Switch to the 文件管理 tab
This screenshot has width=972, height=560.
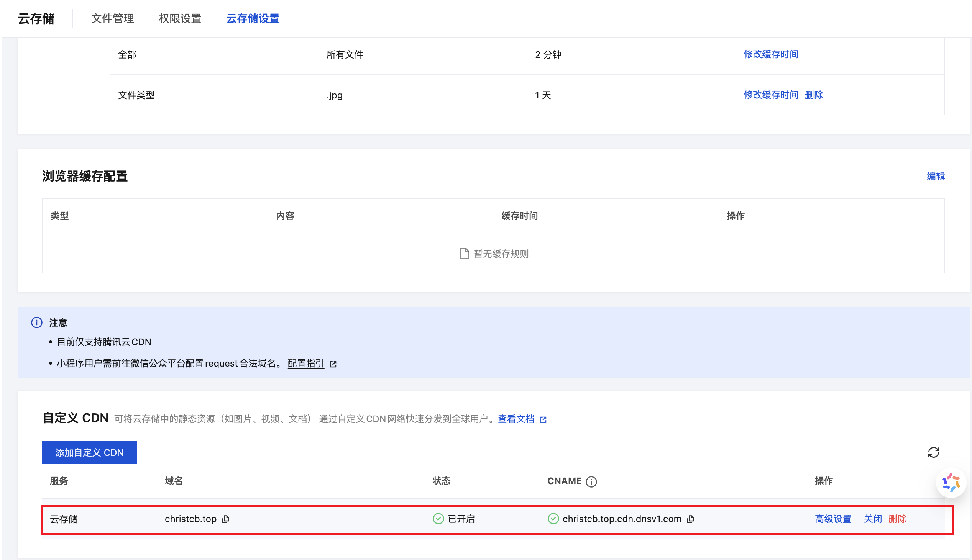pyautogui.click(x=112, y=18)
